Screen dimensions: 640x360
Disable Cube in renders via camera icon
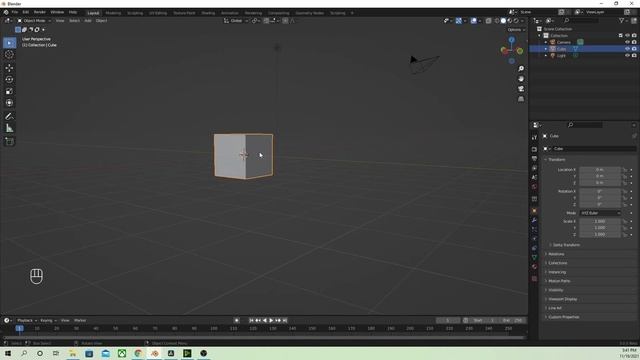pyautogui.click(x=634, y=49)
